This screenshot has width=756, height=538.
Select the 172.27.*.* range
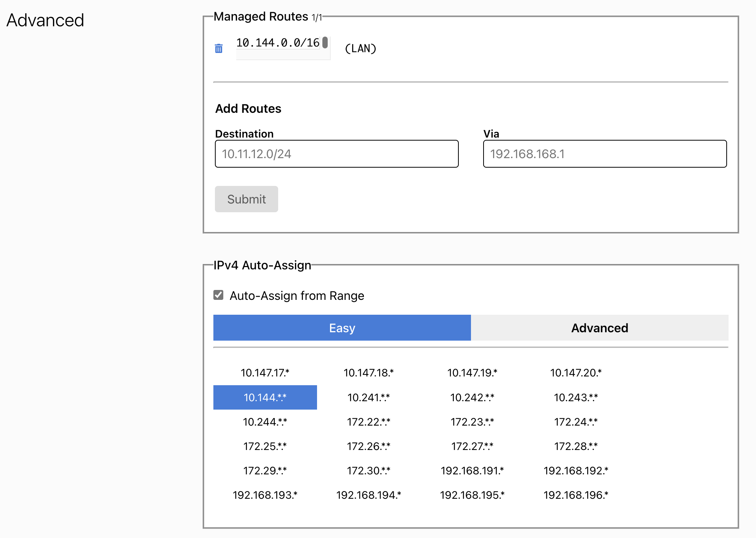coord(472,446)
